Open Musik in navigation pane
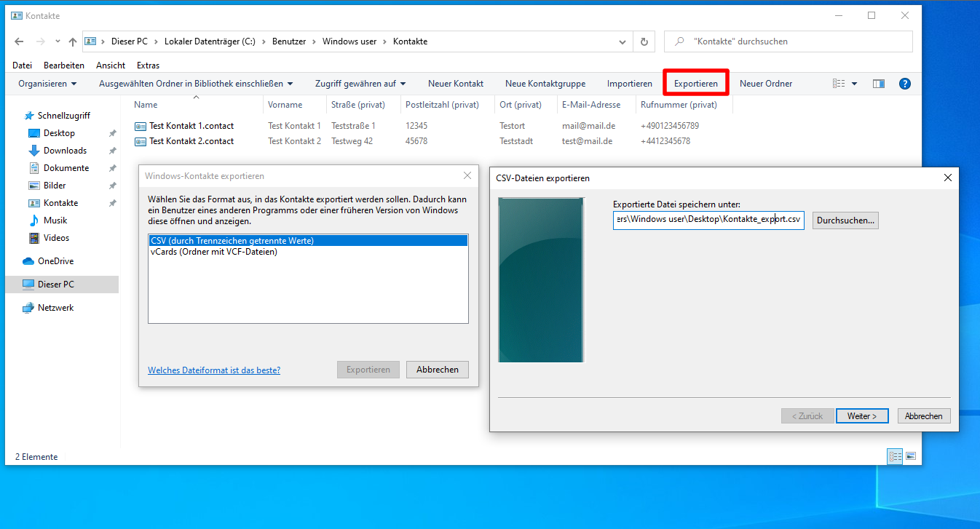 55,220
